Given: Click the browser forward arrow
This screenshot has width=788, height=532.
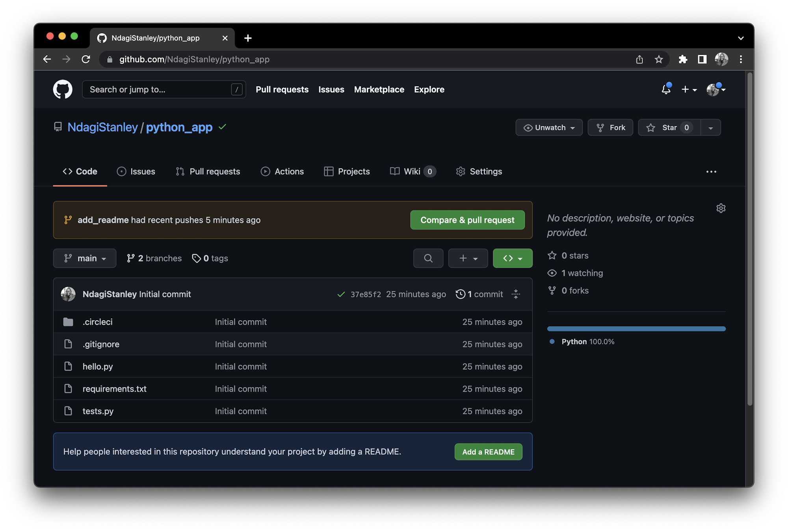Looking at the screenshot, I should pos(66,59).
